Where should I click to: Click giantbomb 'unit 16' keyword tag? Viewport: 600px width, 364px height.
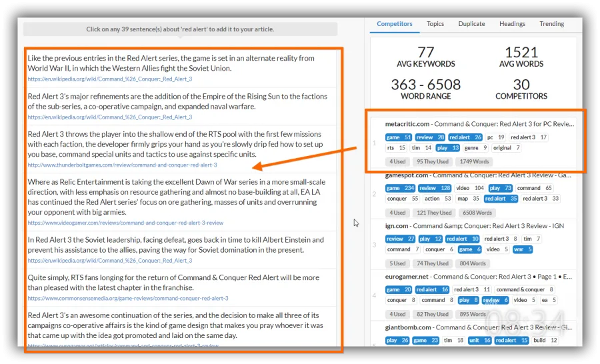click(480, 340)
